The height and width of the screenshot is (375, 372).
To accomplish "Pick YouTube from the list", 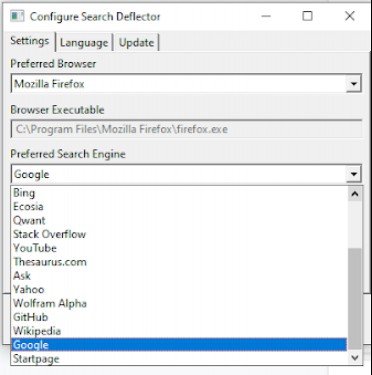I will pos(179,248).
